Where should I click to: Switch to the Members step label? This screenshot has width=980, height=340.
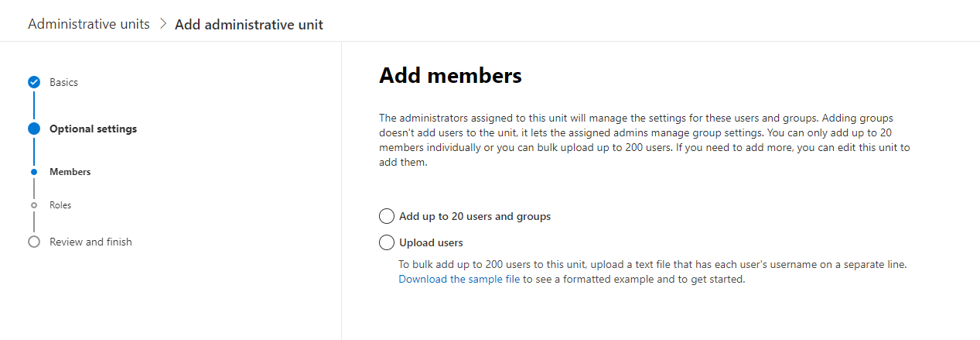tap(70, 172)
